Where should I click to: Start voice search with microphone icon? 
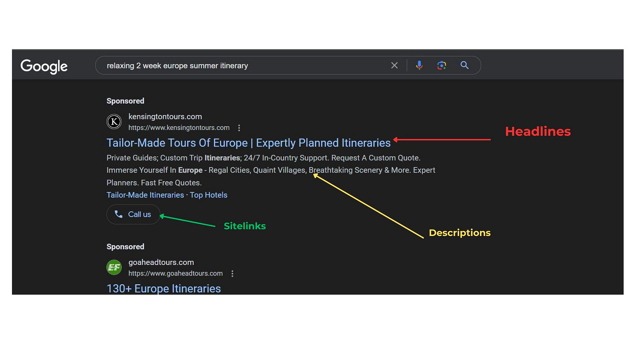pyautogui.click(x=419, y=65)
